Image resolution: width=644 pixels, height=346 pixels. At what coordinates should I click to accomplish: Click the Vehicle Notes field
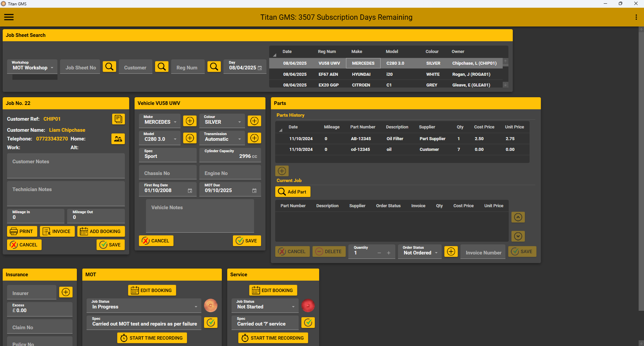[x=200, y=216]
